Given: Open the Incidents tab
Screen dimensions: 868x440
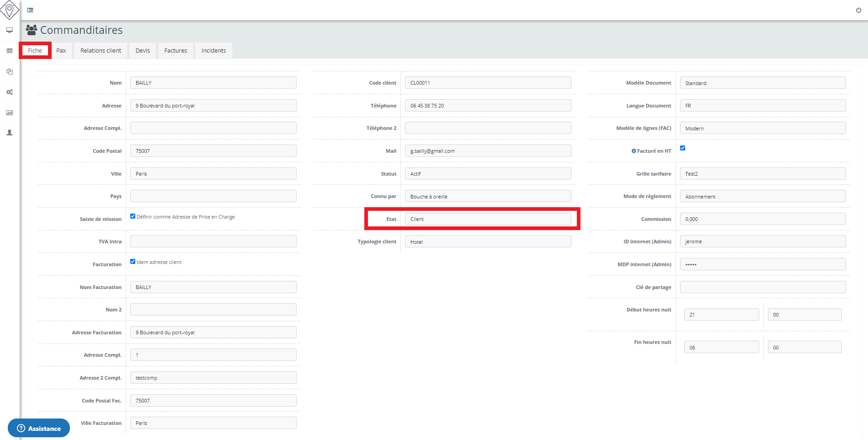Looking at the screenshot, I should (213, 51).
